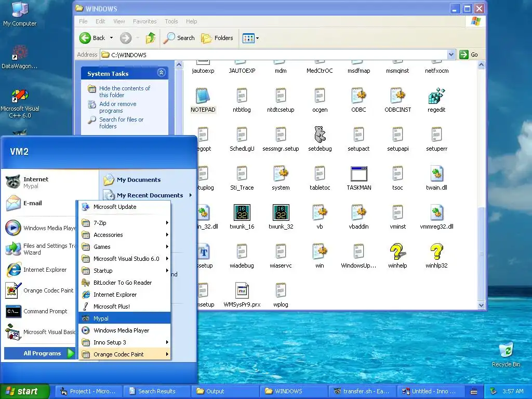Screen dimensions: 532x399
Task: Open the Tools menu
Action: (171, 21)
